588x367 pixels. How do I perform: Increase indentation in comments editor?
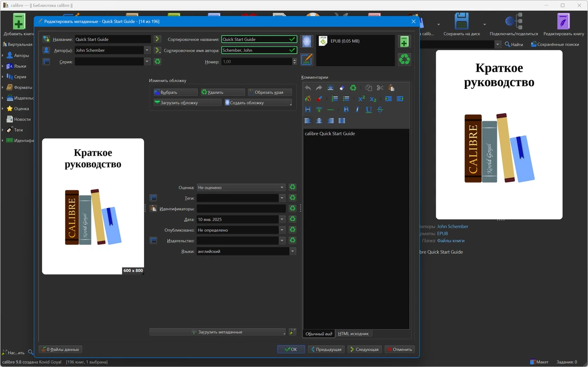click(389, 99)
